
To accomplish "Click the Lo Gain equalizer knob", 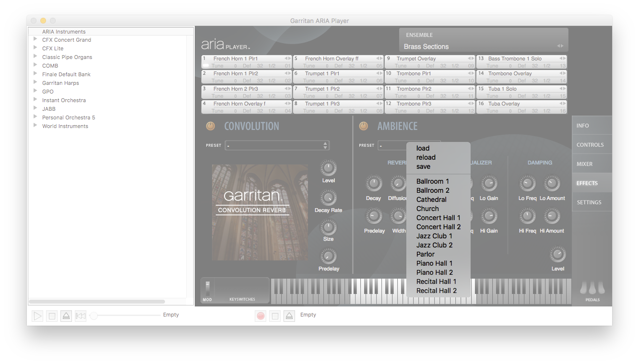I will click(489, 183).
